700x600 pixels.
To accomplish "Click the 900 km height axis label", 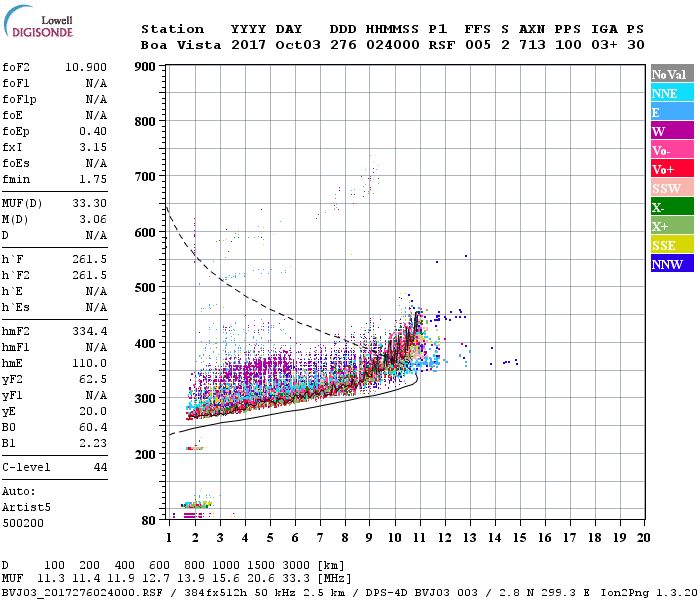I will coord(145,67).
